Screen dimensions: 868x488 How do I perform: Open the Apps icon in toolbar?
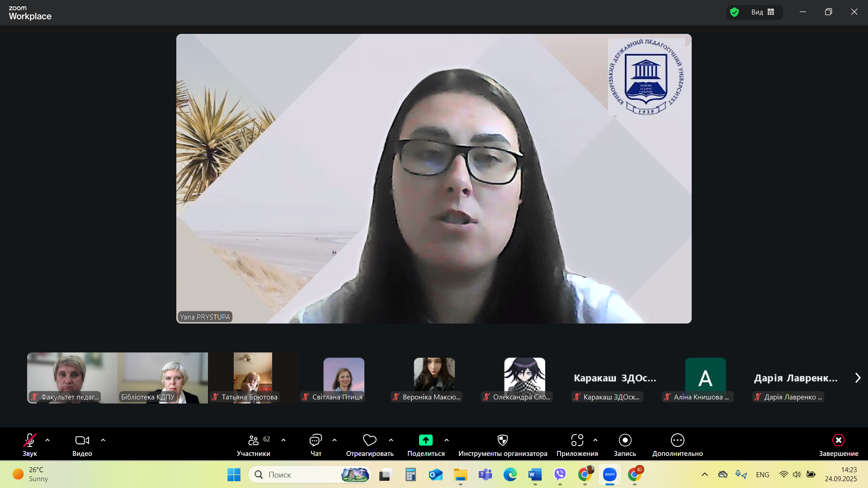coord(577,440)
